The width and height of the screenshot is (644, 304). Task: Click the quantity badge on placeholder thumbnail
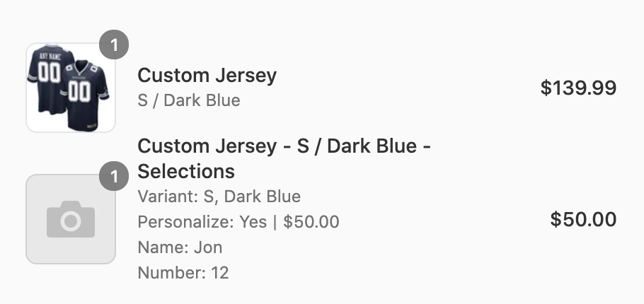(114, 176)
